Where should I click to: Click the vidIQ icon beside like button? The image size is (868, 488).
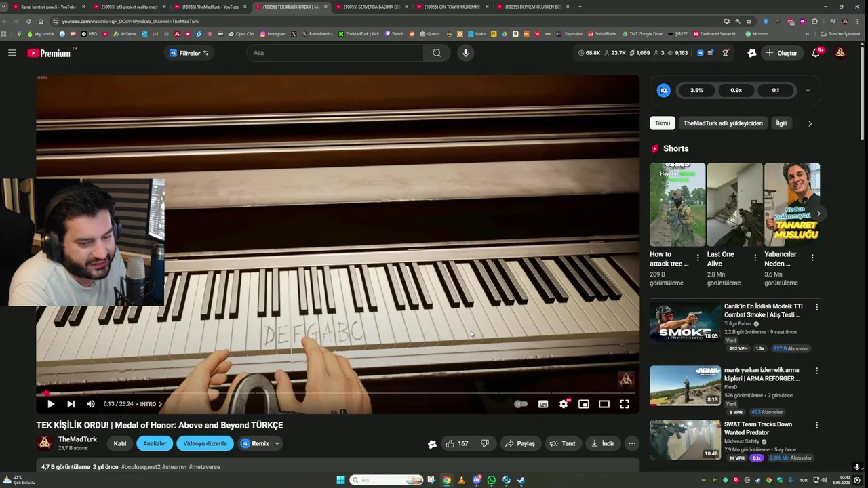pyautogui.click(x=432, y=445)
